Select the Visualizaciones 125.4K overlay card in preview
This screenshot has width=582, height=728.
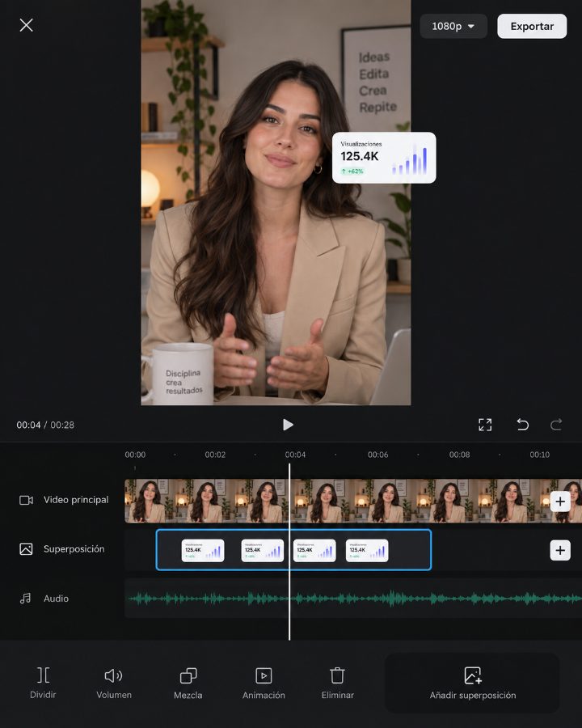[384, 158]
